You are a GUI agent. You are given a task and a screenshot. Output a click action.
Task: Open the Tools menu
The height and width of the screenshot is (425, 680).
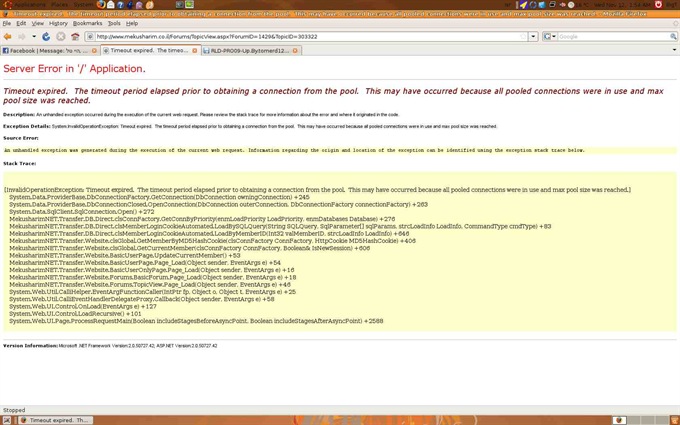[x=113, y=23]
